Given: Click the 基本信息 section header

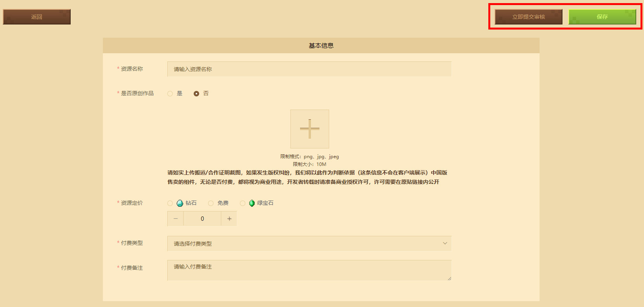Looking at the screenshot, I should tap(321, 45).
